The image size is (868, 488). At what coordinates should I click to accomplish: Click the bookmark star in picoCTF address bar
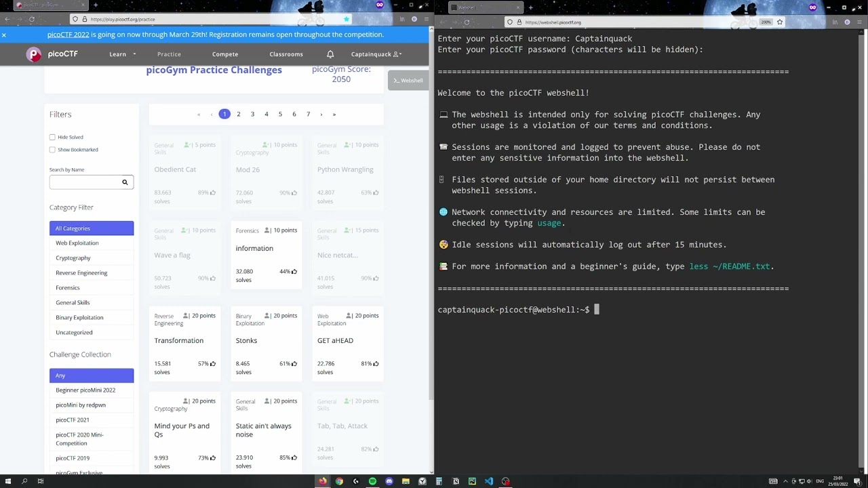[x=347, y=19]
